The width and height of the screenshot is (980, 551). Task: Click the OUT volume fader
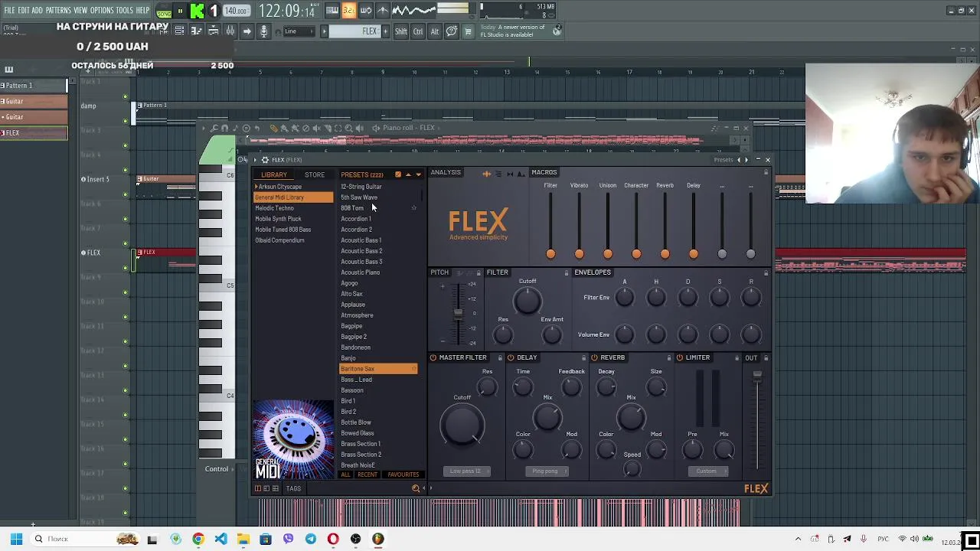[x=757, y=375]
